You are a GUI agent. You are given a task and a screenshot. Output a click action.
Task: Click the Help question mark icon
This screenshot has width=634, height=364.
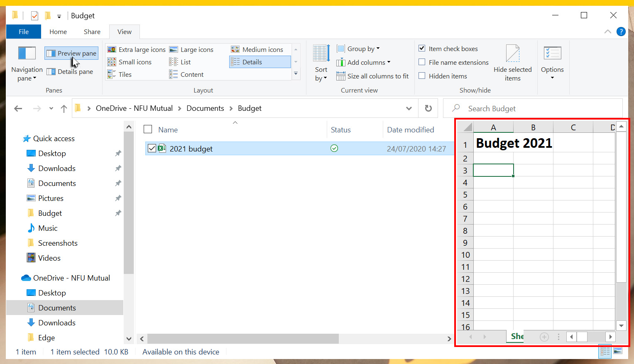click(621, 32)
